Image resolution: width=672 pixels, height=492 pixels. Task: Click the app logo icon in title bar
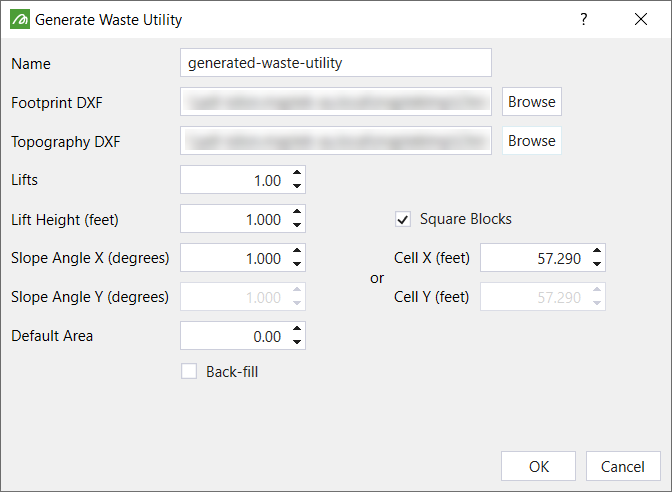[19, 19]
